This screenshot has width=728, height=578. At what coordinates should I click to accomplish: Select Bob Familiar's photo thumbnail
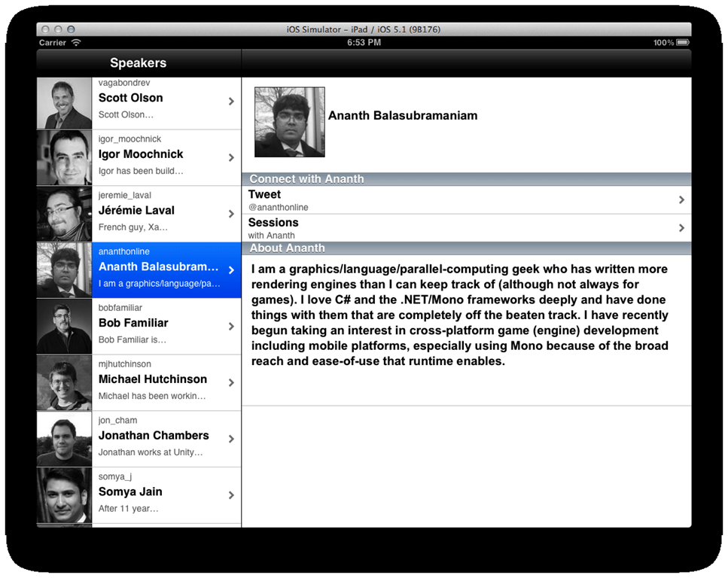coord(64,327)
